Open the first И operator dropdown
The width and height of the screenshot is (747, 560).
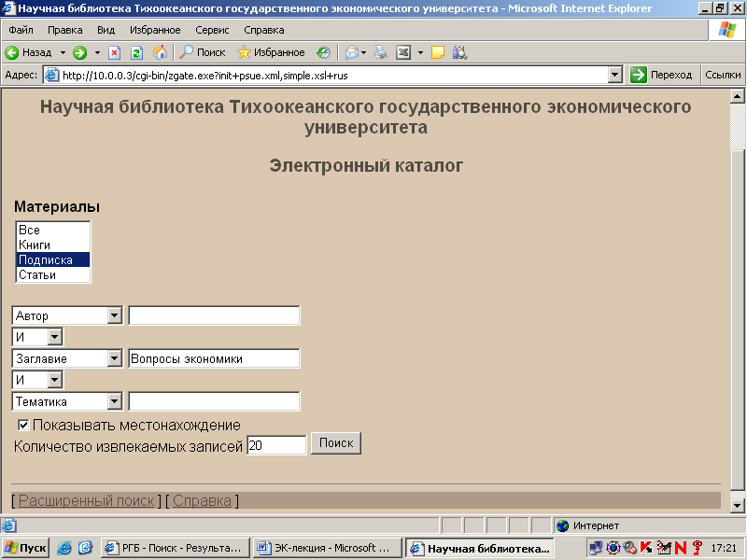pyautogui.click(x=55, y=337)
